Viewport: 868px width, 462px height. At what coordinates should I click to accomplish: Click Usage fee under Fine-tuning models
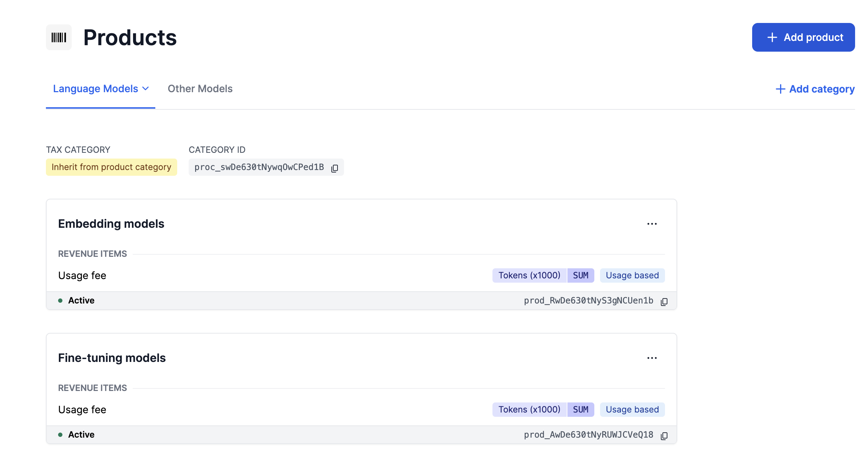point(82,410)
